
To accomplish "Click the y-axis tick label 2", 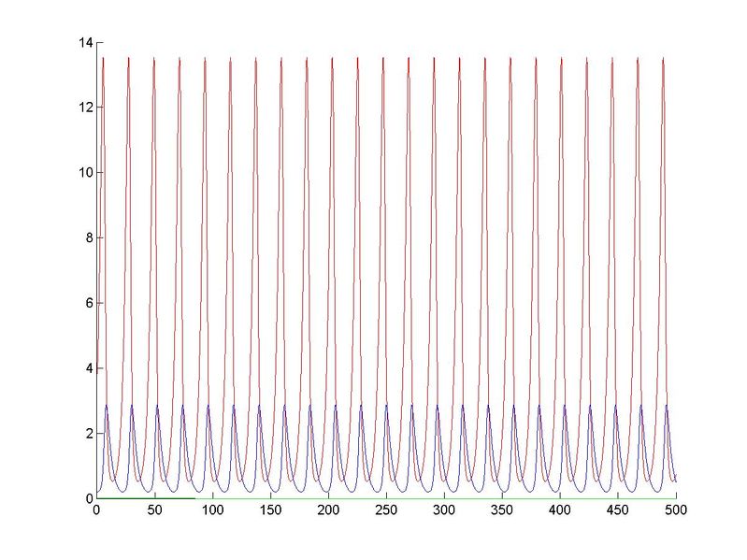I will 87,433.
